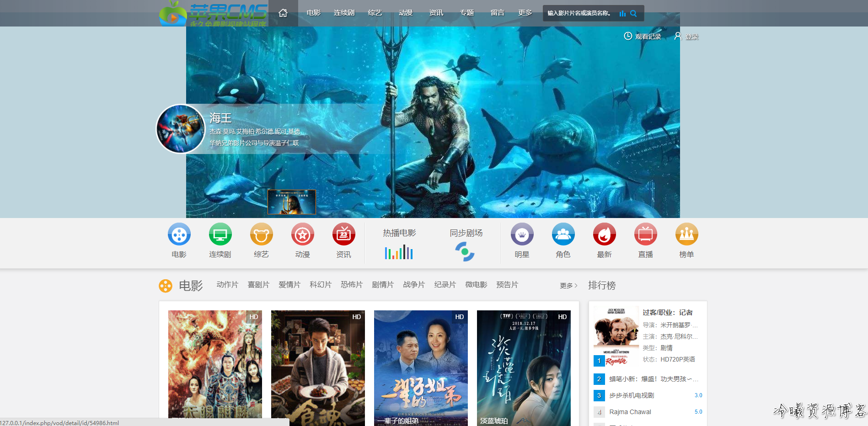This screenshot has width=868, height=426.
Task: Open the 最新 red flame icon
Action: [x=605, y=234]
